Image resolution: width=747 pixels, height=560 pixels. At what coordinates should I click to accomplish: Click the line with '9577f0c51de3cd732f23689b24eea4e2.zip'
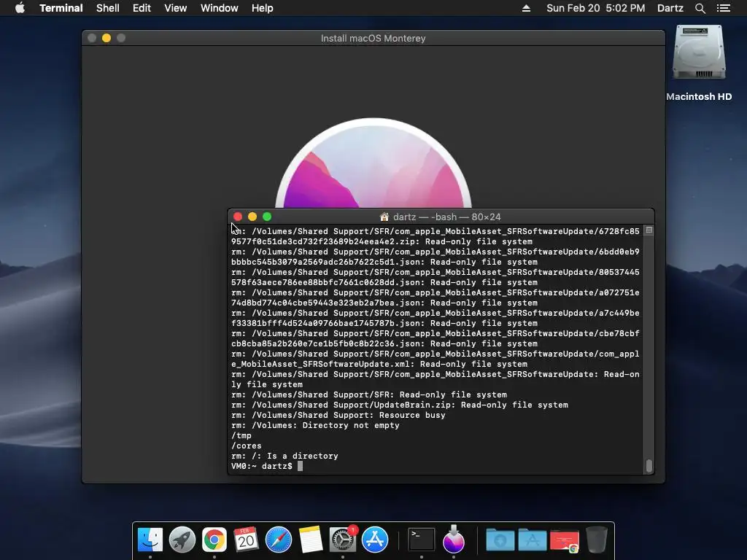(x=382, y=241)
